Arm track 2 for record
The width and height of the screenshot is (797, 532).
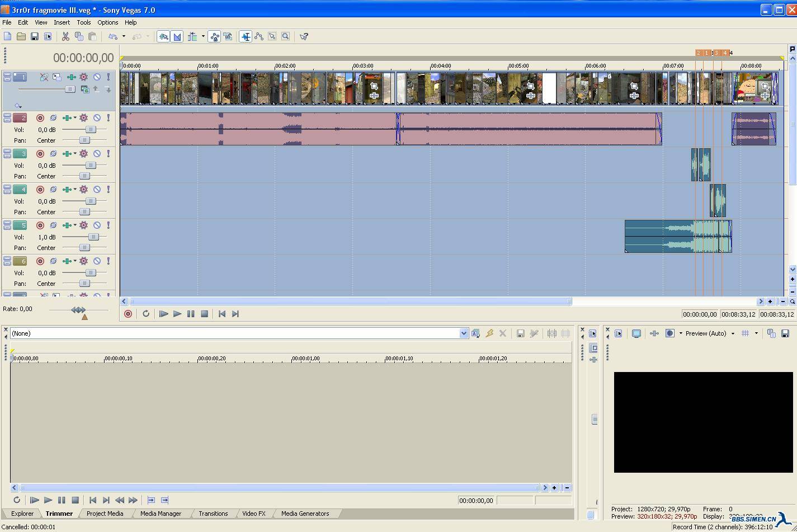[40, 118]
